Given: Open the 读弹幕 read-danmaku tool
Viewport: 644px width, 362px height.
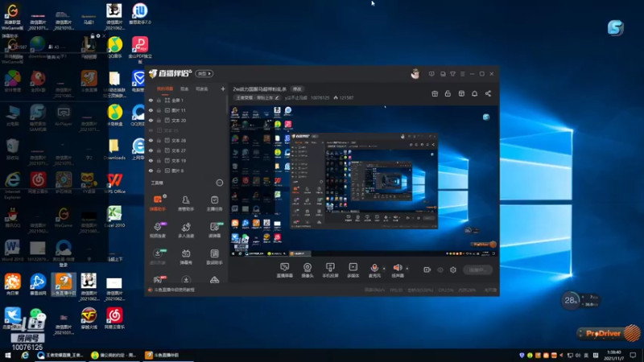Looking at the screenshot, I should 214,230.
